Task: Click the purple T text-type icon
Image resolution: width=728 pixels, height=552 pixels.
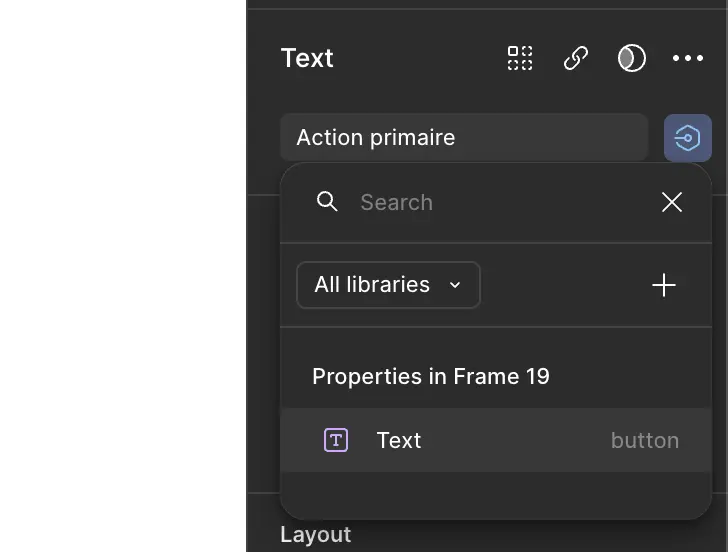Action: pyautogui.click(x=336, y=440)
